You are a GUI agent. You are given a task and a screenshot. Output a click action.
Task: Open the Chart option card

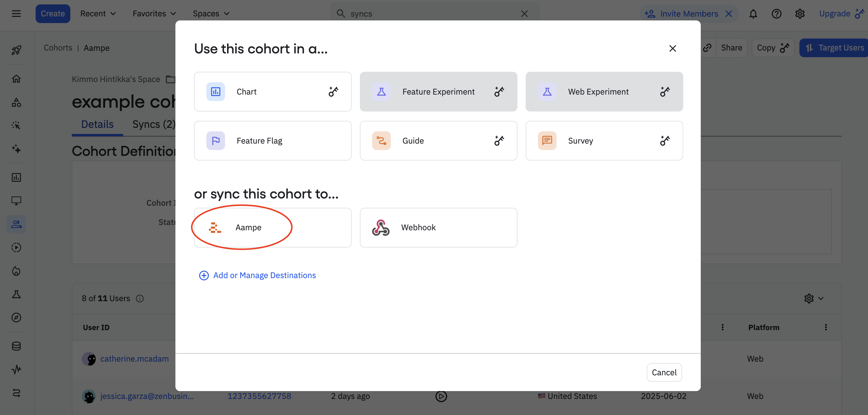(x=272, y=92)
